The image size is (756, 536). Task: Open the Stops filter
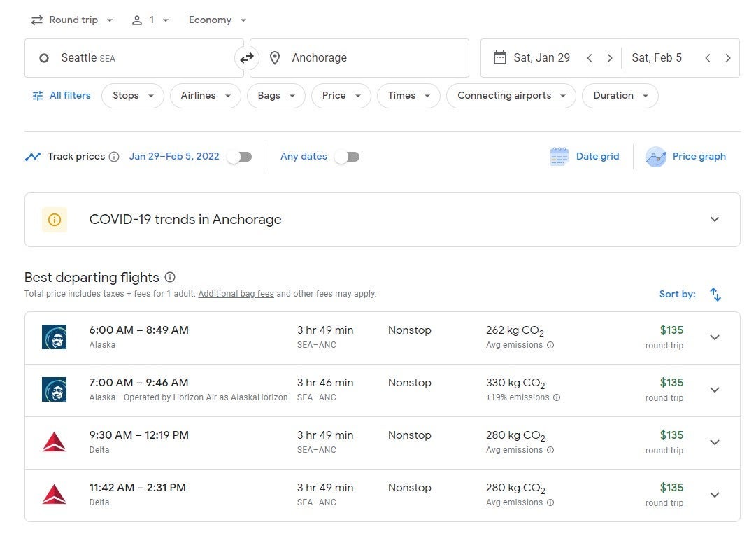[132, 96]
